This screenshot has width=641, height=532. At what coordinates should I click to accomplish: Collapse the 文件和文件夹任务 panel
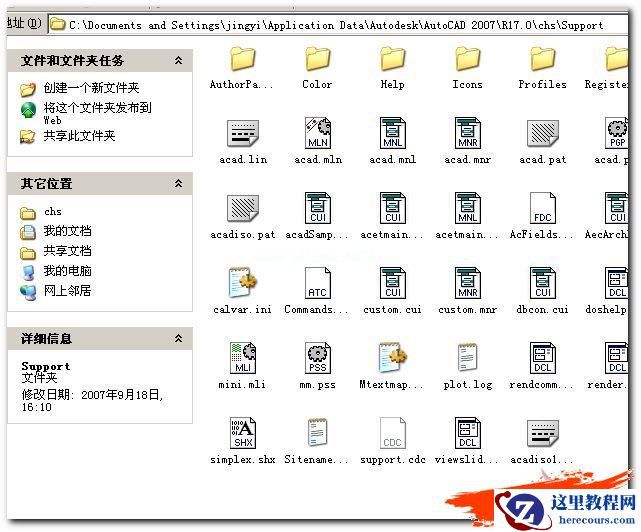point(178,61)
